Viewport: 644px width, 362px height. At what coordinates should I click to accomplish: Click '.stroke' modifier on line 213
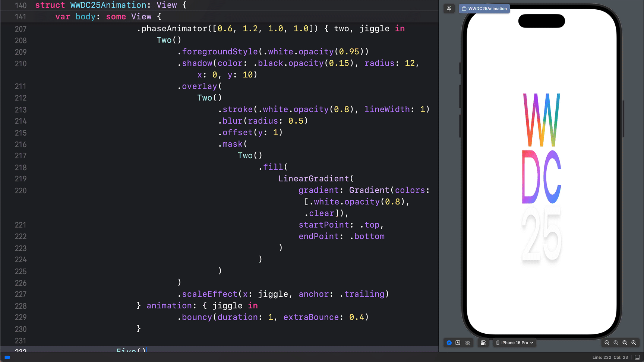coord(235,109)
